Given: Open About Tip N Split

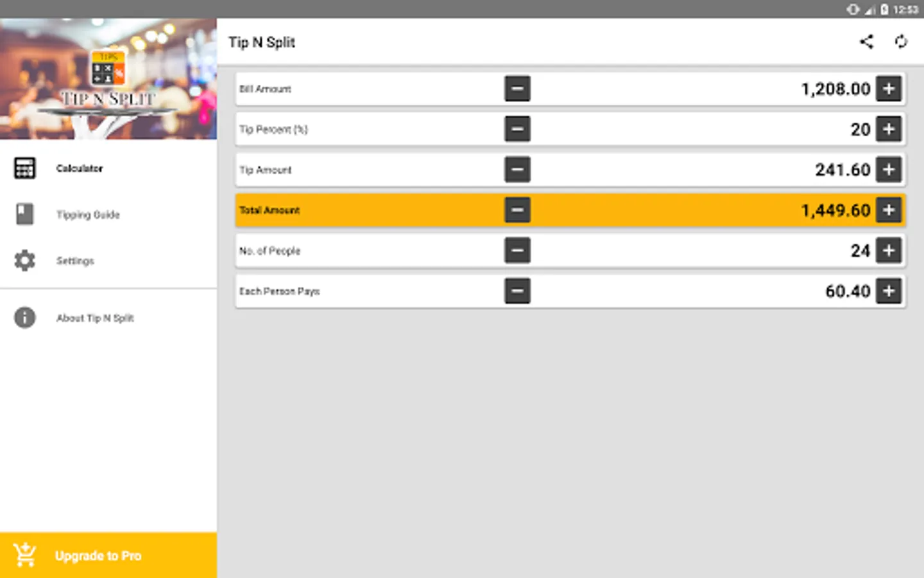Looking at the screenshot, I should (x=108, y=318).
